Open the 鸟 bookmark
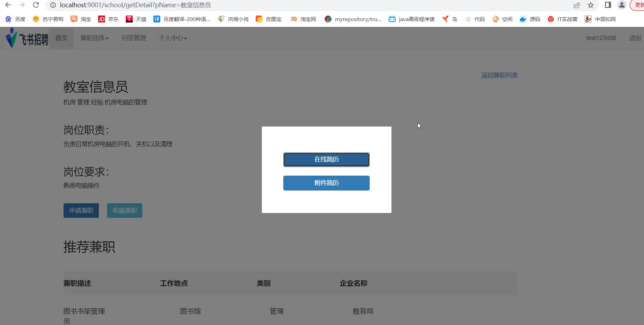 pyautogui.click(x=449, y=19)
